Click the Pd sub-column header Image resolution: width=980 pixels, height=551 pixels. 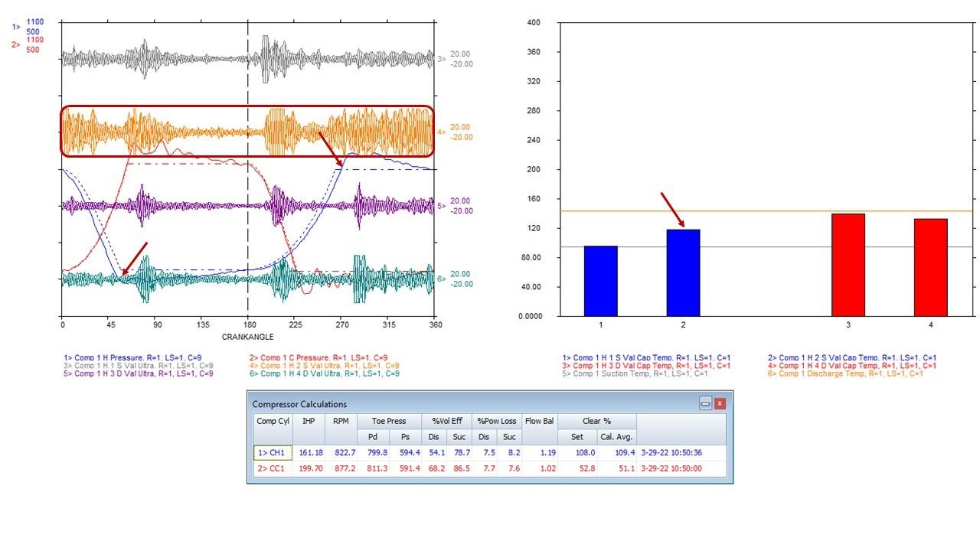click(373, 437)
